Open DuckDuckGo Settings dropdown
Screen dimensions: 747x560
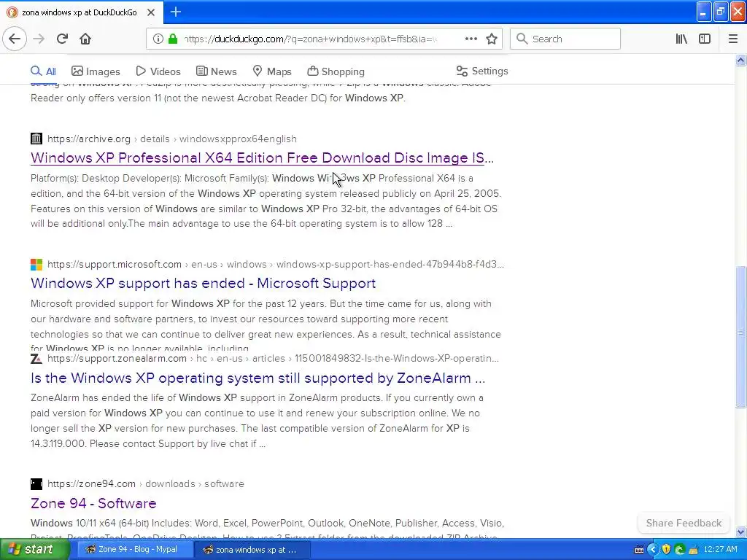(x=482, y=71)
